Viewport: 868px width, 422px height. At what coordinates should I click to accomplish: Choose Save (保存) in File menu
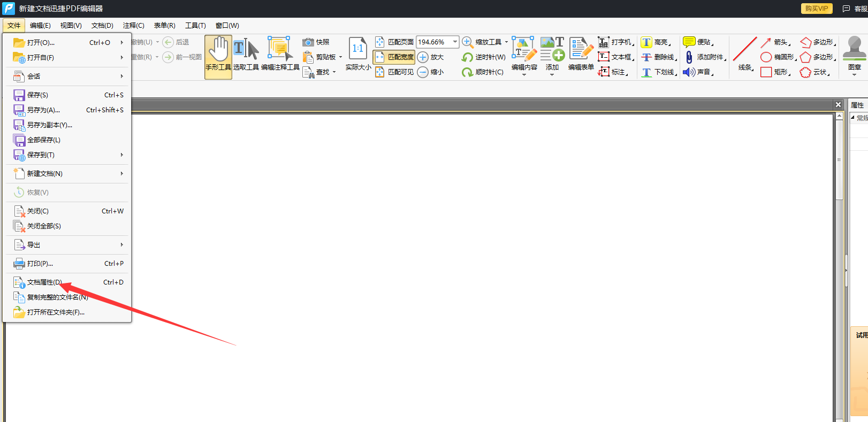coord(67,95)
